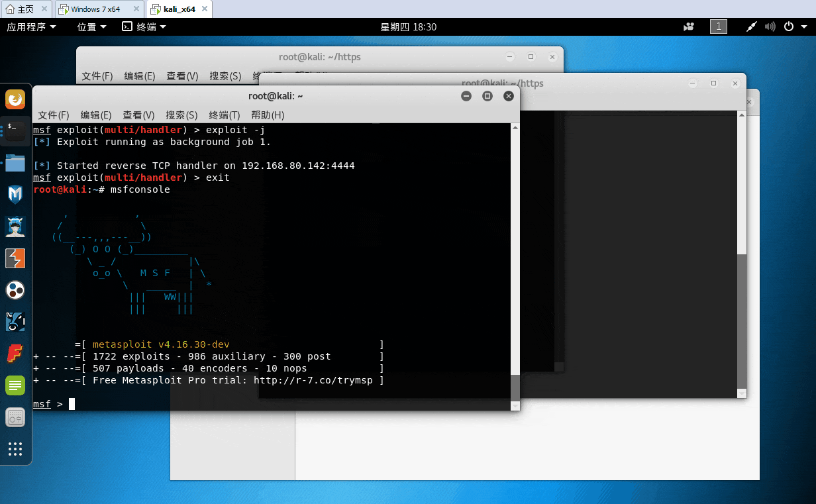Open the Leafpad text editor icon
This screenshot has height=504, width=816.
(15, 385)
